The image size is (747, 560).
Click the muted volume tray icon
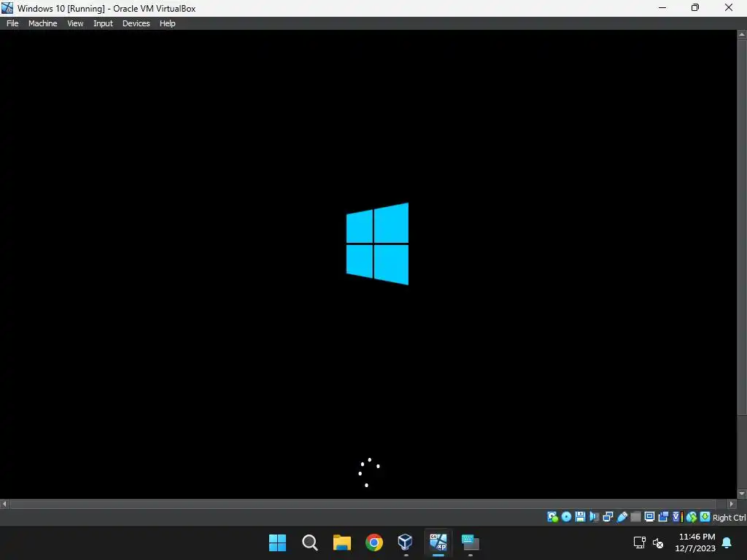[x=658, y=542]
